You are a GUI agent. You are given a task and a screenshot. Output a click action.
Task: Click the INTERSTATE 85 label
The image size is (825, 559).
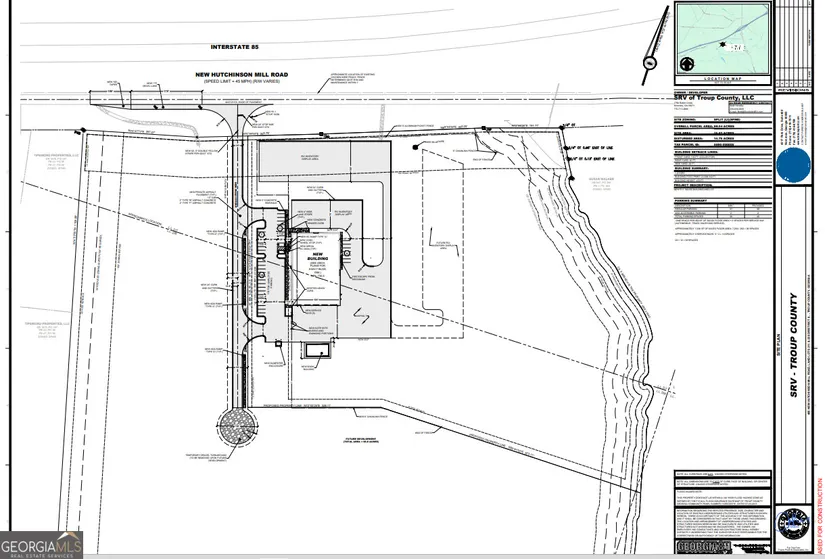pos(242,47)
